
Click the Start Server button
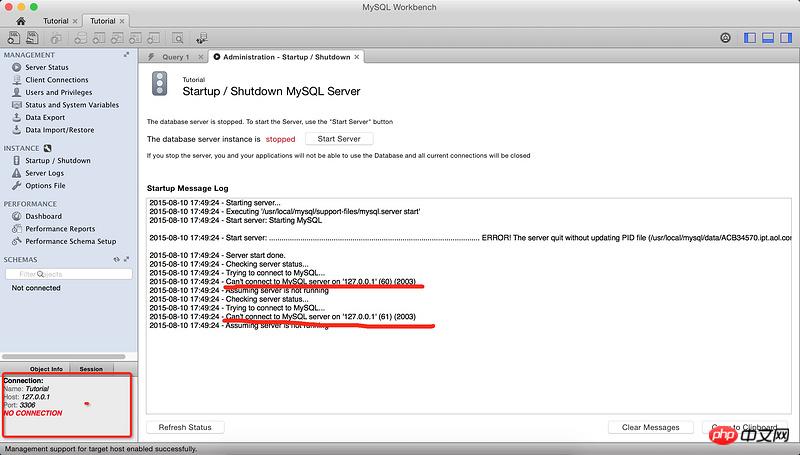[x=339, y=139]
